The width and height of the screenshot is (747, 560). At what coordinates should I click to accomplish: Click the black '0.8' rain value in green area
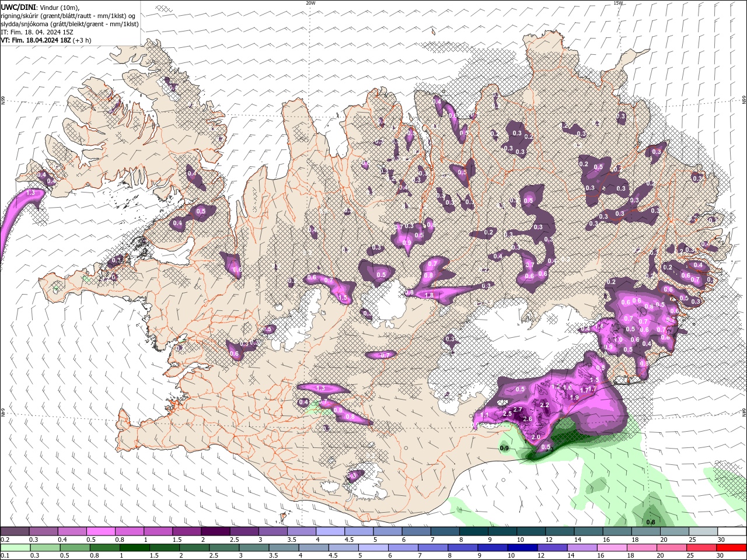pos(651,522)
